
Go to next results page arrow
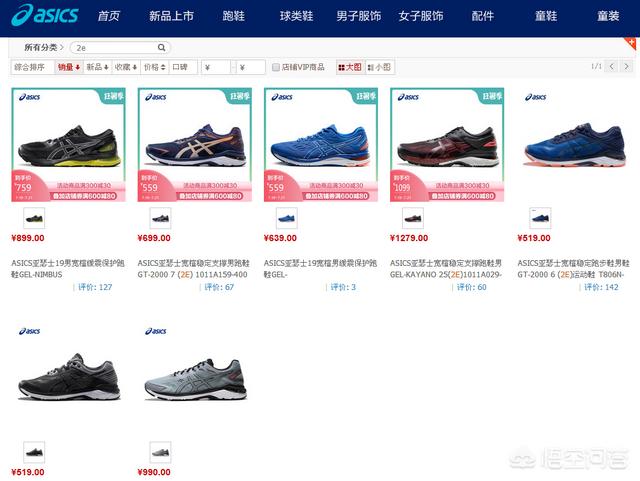coord(627,66)
